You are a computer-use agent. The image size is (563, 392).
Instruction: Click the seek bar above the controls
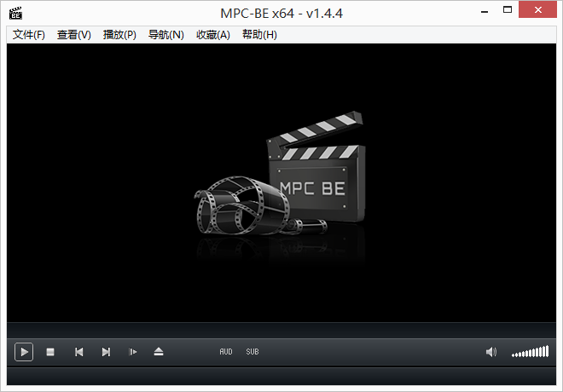click(281, 331)
